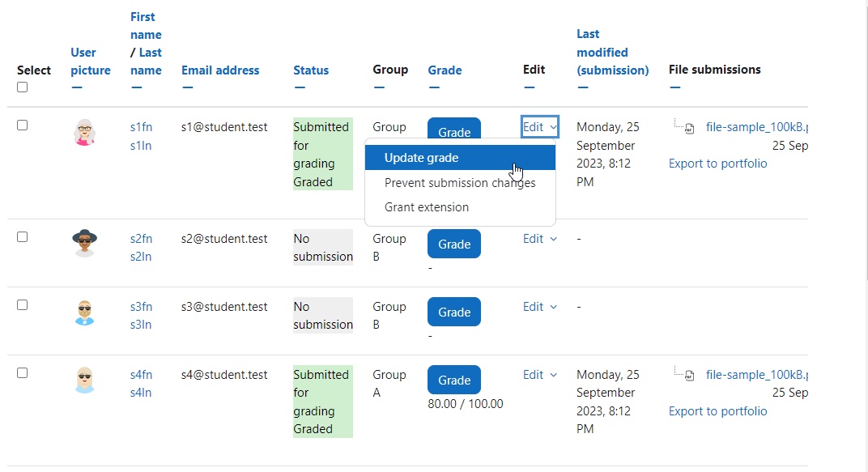Sort table by Last modified (submission)

pyautogui.click(x=612, y=52)
